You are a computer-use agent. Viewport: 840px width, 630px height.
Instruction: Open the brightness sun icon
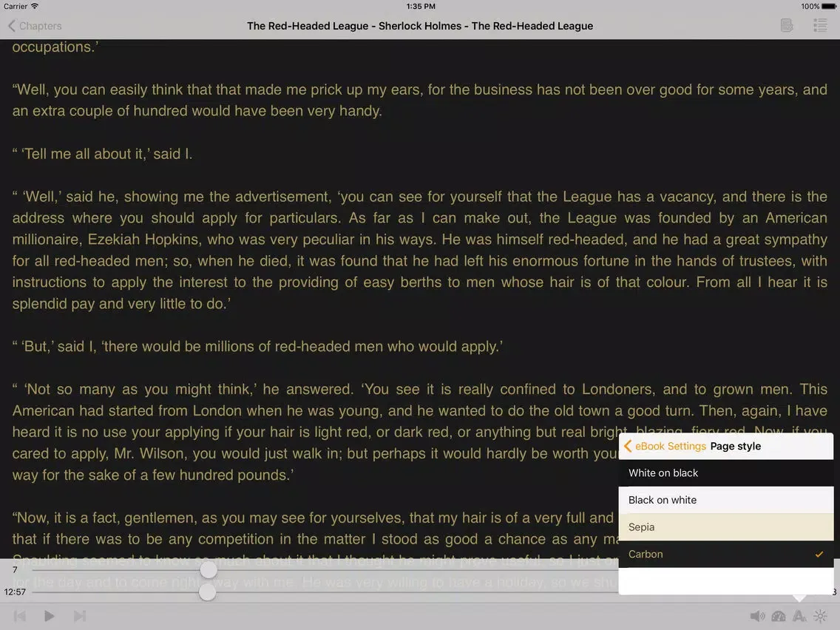(x=820, y=616)
